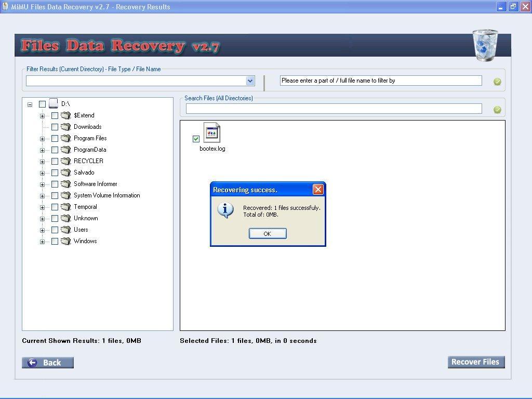Click the System Volume Information folder icon
The width and height of the screenshot is (532, 399).
(x=66, y=195)
